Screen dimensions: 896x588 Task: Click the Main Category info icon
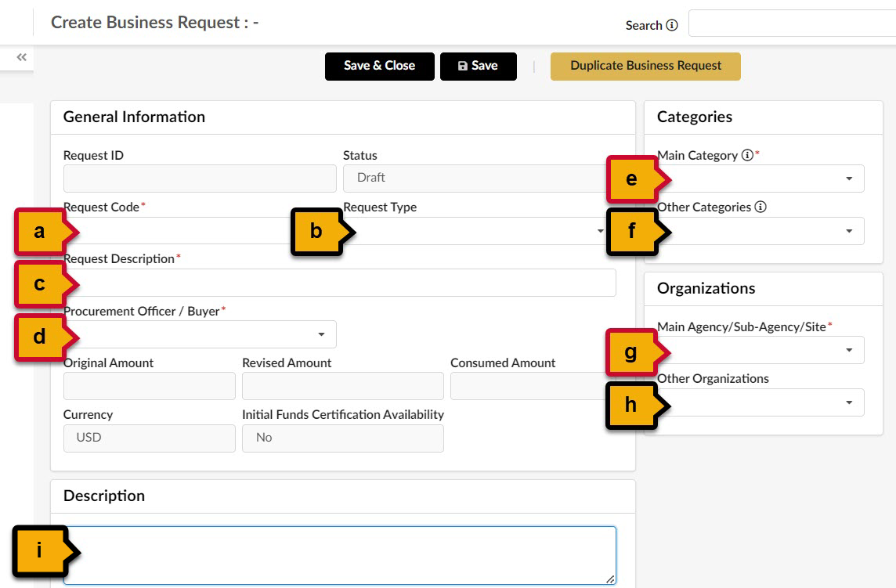coord(747,155)
